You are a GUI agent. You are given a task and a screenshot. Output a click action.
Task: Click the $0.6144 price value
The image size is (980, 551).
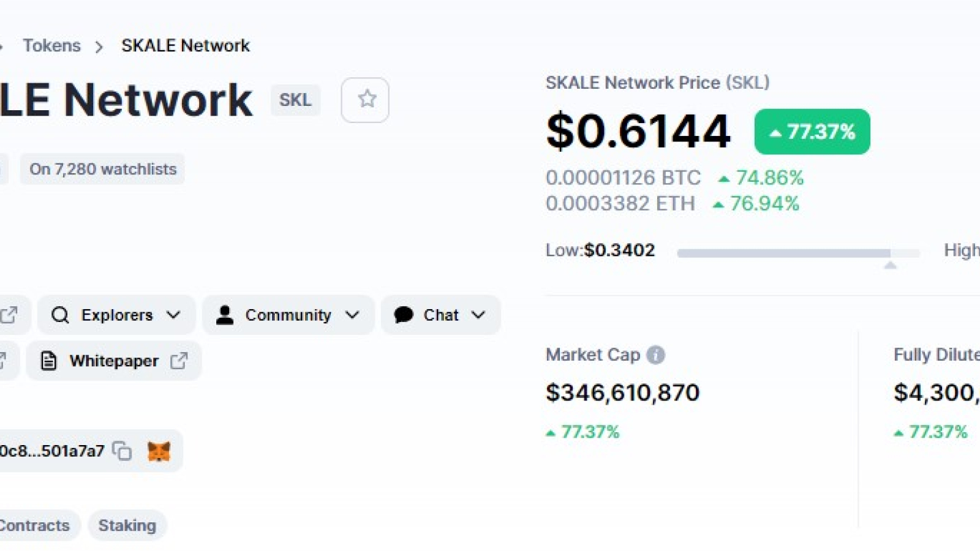638,131
